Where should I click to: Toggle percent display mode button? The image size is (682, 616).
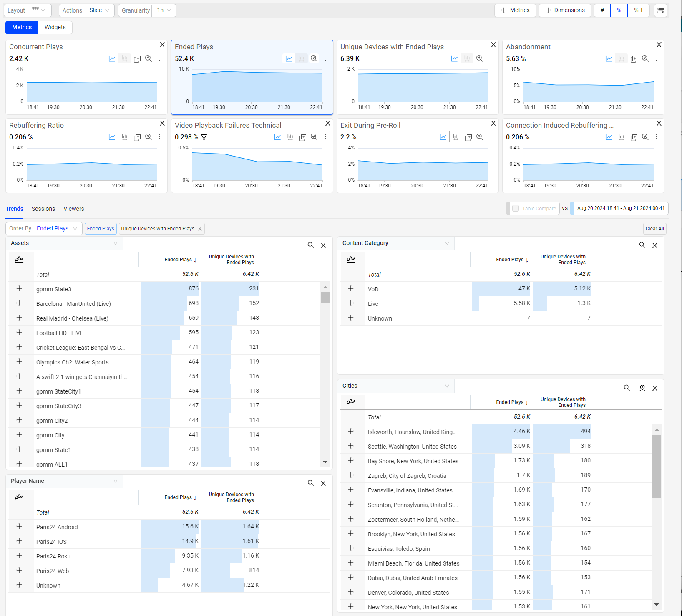(x=619, y=10)
